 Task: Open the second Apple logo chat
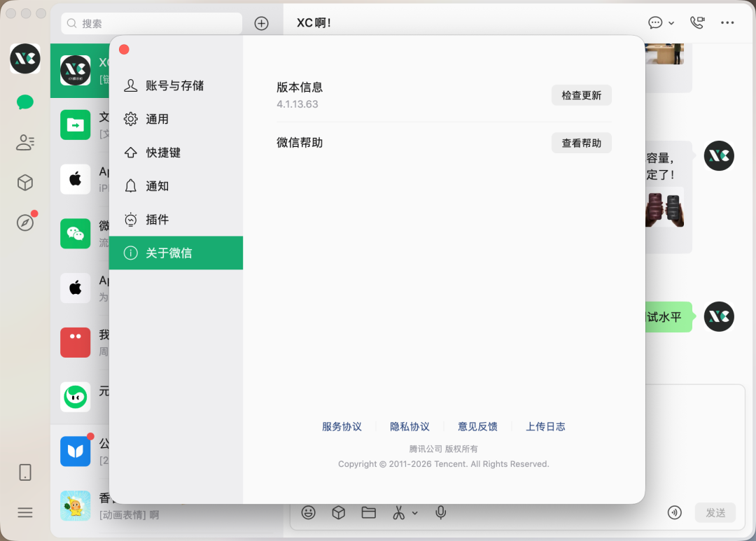click(x=80, y=288)
